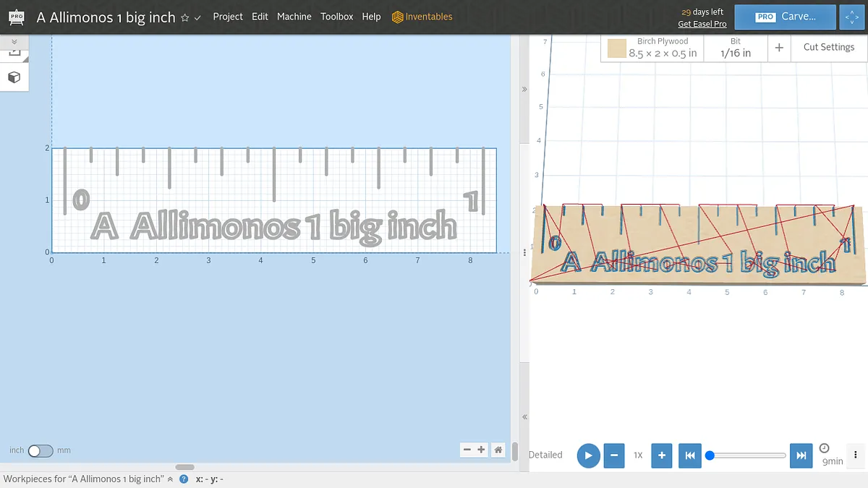Expand the Workpieces panel chevron
This screenshot has height=488, width=868.
(x=171, y=479)
